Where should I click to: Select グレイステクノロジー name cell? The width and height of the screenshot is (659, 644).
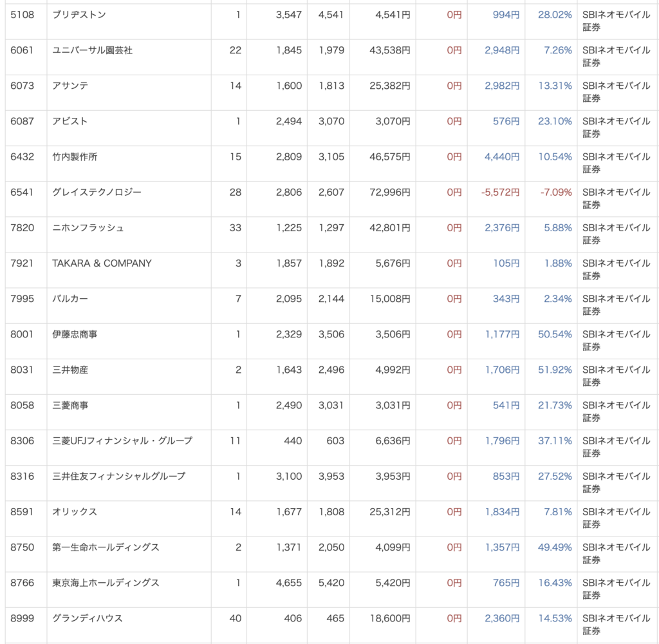[x=97, y=193]
